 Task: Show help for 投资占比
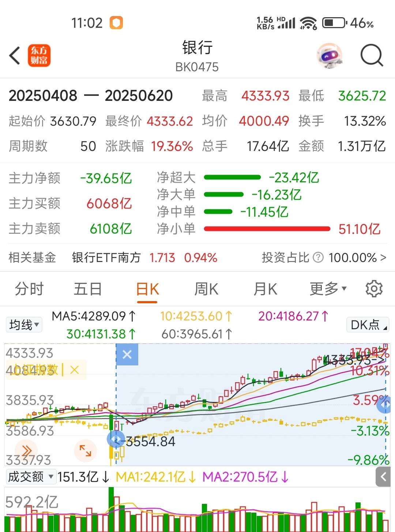click(318, 257)
